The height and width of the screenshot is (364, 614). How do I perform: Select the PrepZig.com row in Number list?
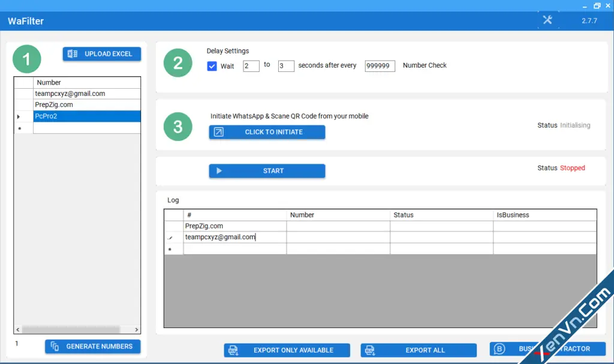pyautogui.click(x=87, y=104)
